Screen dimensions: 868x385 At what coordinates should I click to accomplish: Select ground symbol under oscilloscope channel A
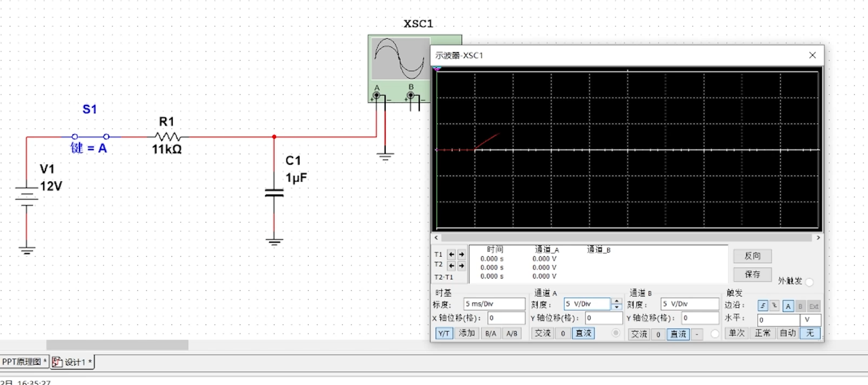click(x=385, y=157)
